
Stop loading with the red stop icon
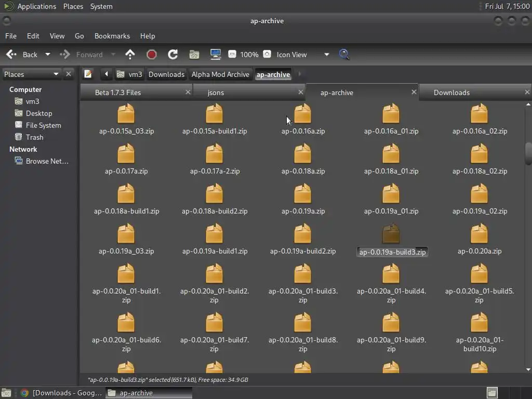[x=151, y=54]
